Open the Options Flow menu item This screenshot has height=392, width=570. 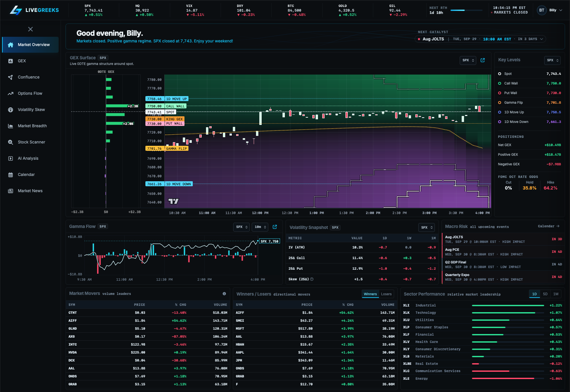30,93
